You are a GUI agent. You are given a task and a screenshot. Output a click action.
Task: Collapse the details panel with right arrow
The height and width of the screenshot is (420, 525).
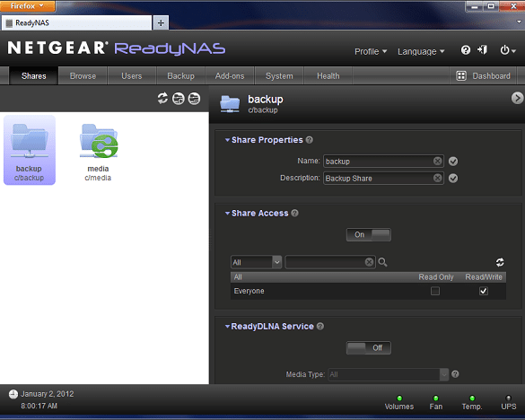517,98
